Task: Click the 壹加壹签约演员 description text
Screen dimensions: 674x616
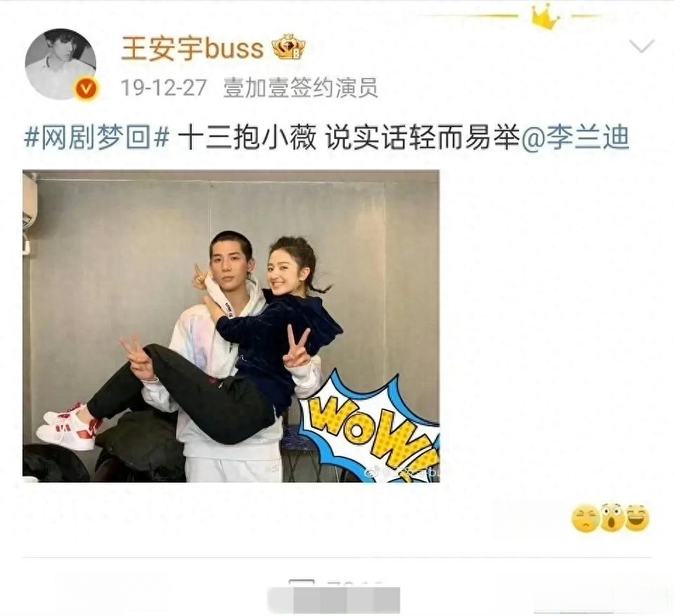Action: tap(300, 88)
